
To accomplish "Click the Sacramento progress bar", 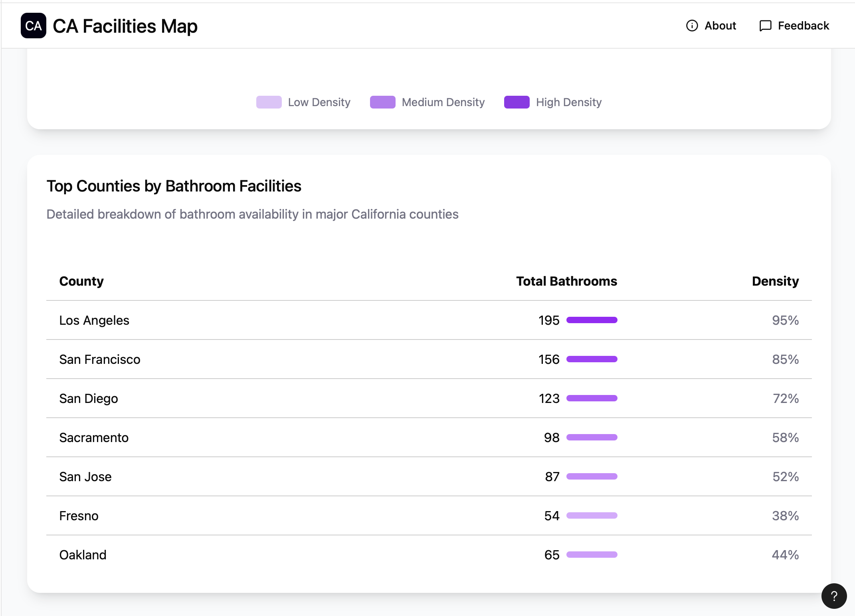I will click(x=592, y=437).
